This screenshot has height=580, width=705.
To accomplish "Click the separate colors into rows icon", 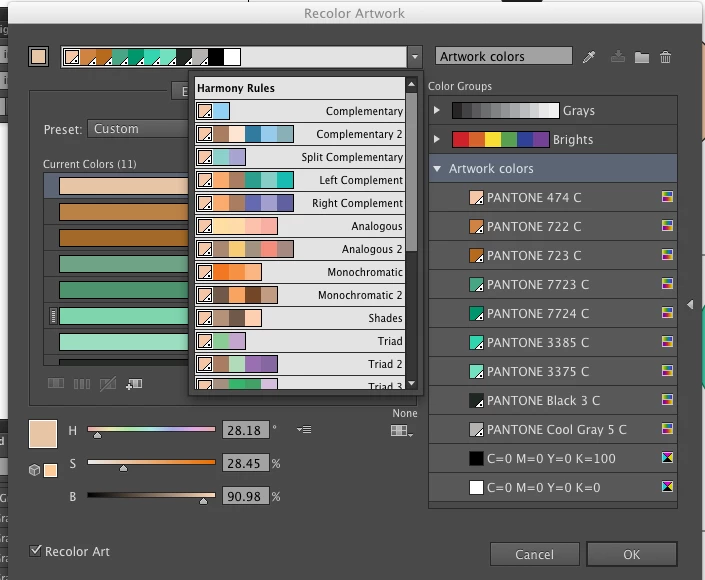I will [82, 384].
